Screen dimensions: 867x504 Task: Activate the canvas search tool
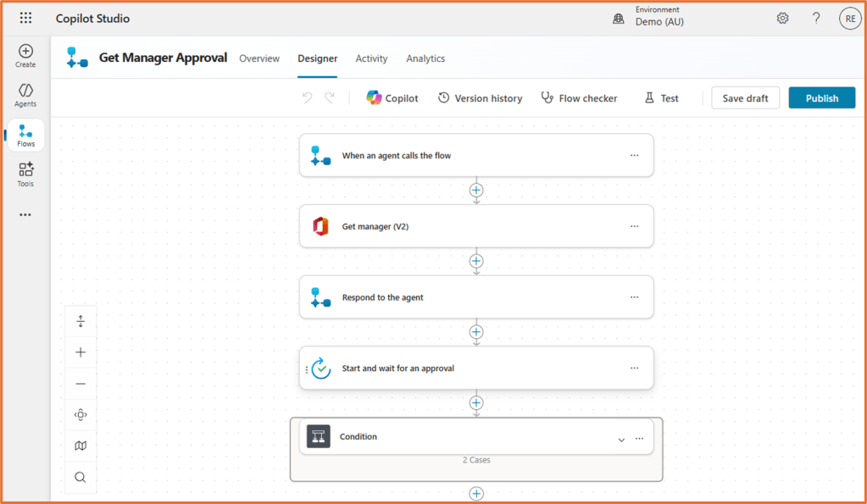click(80, 477)
